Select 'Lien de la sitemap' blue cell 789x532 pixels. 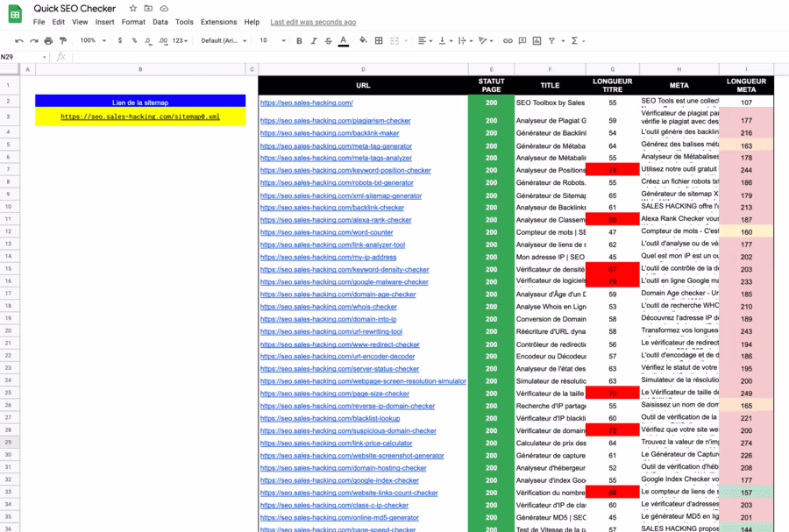[140, 102]
